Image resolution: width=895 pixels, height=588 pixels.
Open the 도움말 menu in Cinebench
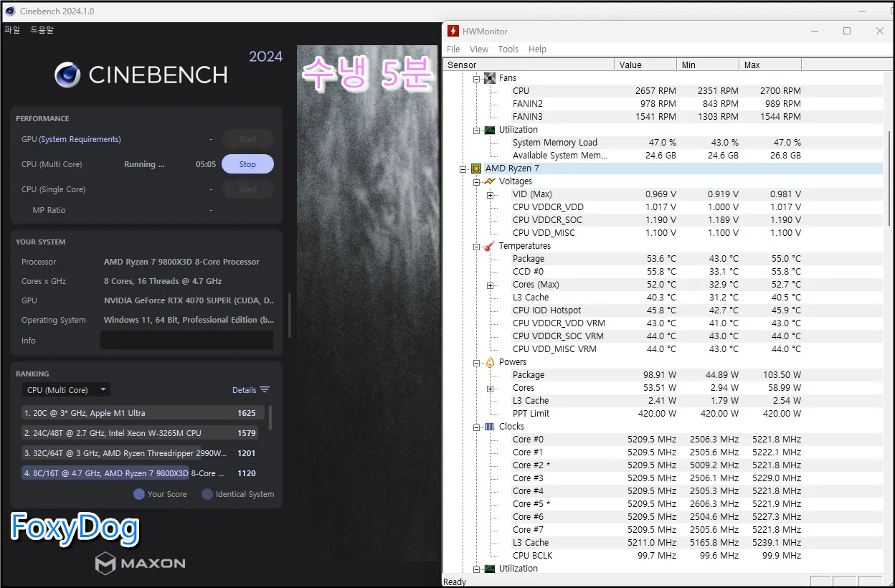(42, 30)
